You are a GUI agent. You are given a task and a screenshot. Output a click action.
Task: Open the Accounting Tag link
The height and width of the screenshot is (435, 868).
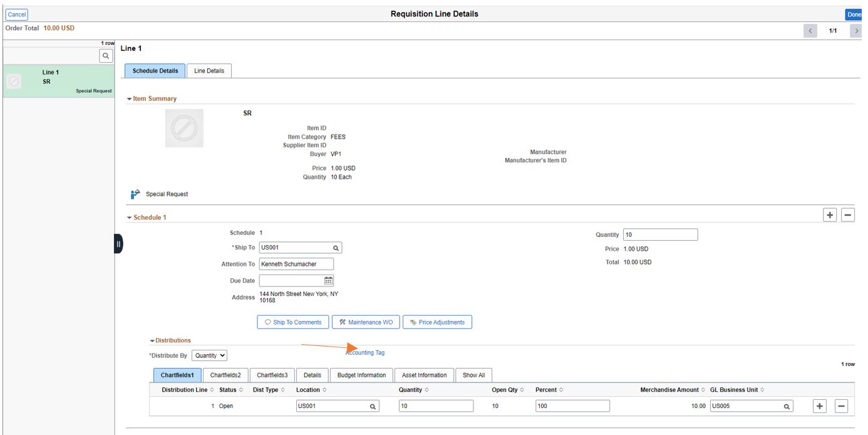364,352
